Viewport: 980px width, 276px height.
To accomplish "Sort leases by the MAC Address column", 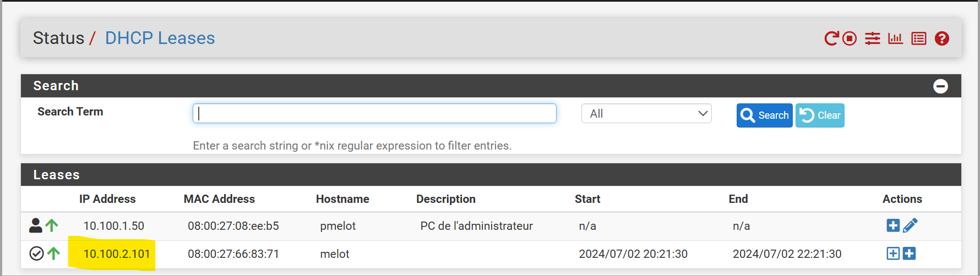I will (x=219, y=199).
